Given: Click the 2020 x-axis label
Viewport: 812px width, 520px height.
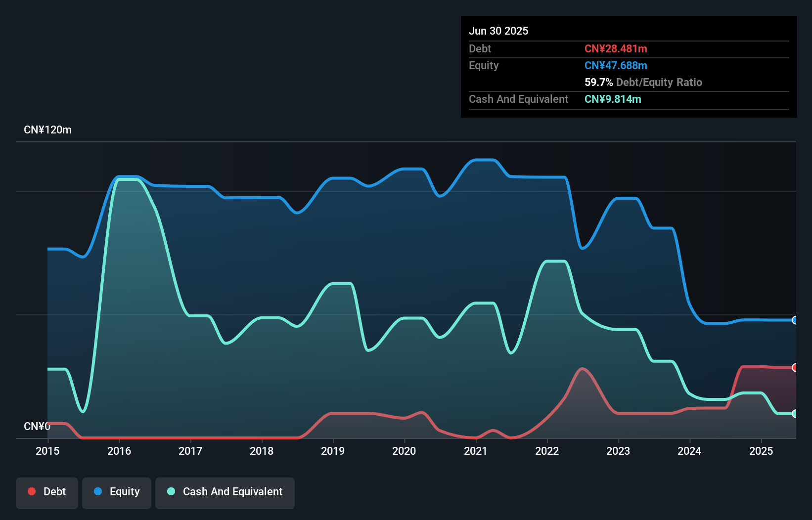Looking at the screenshot, I should coord(404,451).
